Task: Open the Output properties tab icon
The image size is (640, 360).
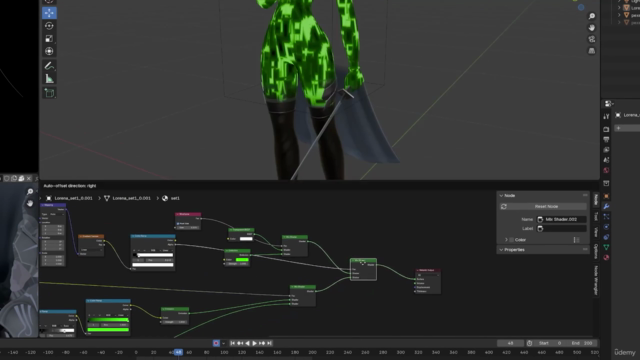Action: click(x=606, y=140)
